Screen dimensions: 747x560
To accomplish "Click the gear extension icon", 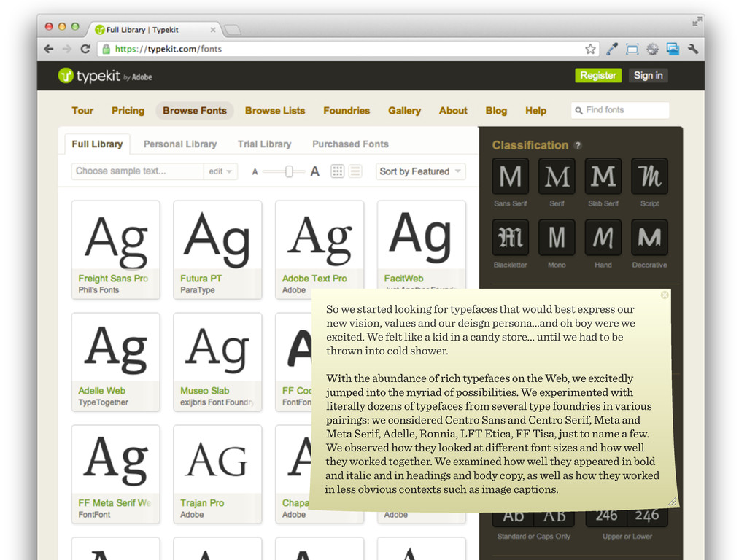I will pos(652,49).
